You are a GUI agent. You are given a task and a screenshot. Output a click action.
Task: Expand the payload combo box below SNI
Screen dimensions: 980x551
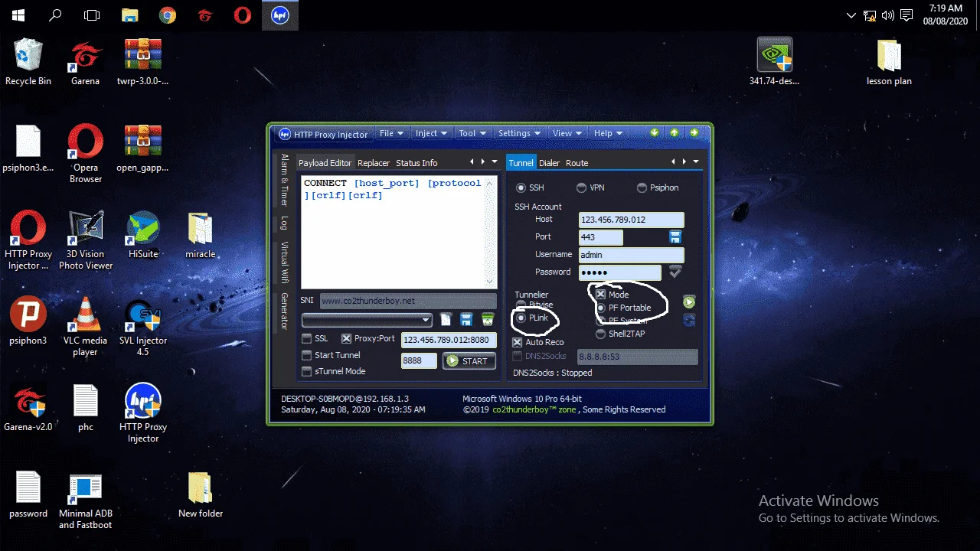click(426, 319)
